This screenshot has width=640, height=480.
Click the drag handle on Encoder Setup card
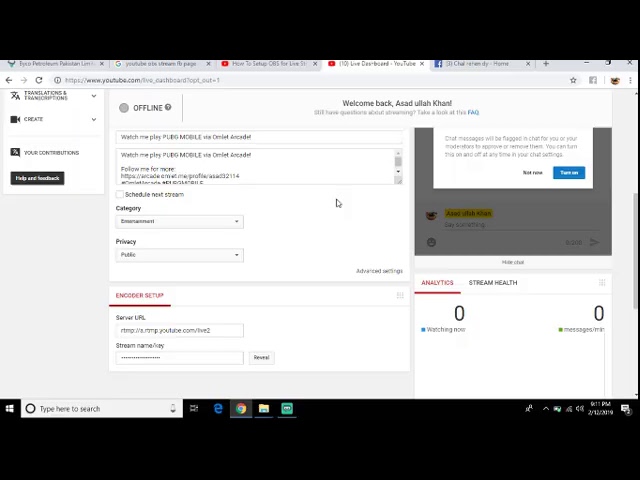click(400, 295)
